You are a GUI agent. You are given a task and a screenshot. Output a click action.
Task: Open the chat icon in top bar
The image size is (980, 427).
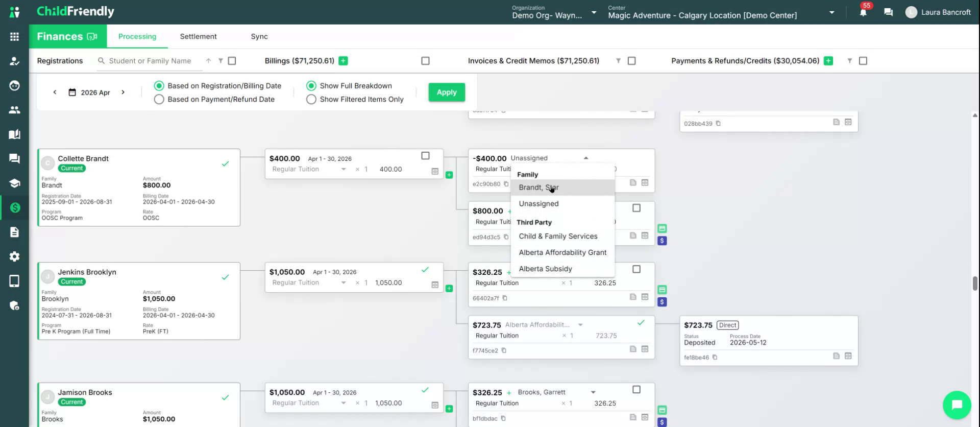(888, 12)
